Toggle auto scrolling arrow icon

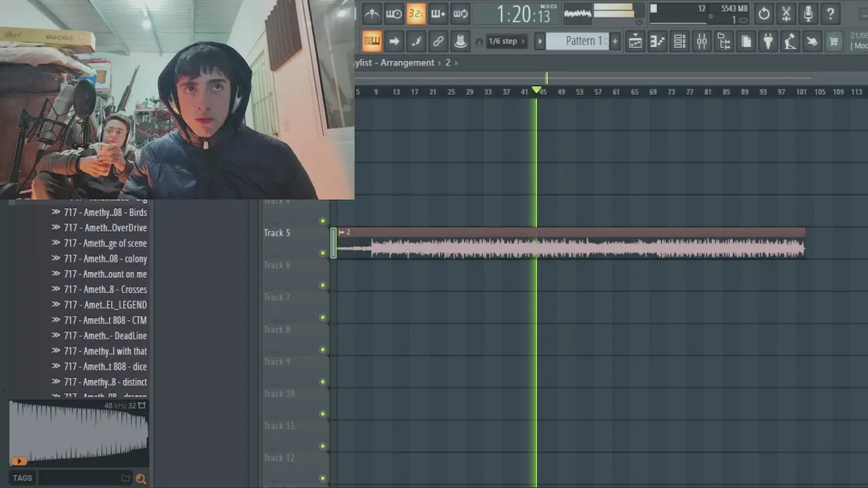(394, 41)
